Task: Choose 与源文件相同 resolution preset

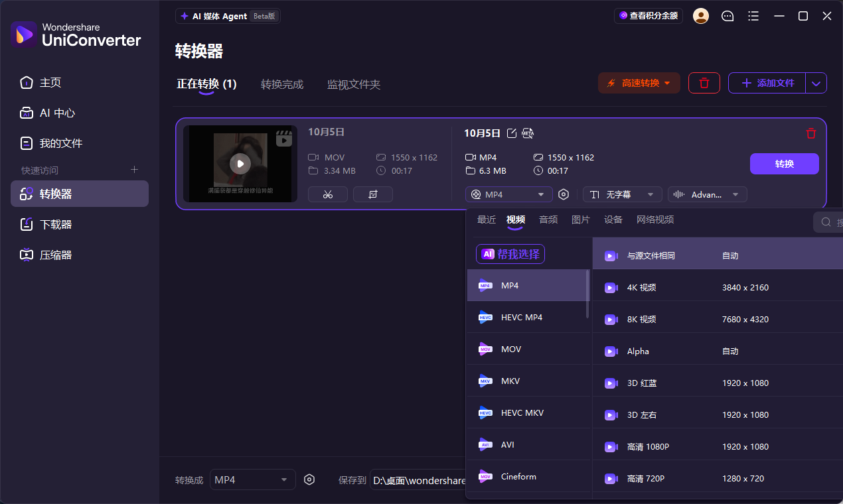Action: pos(718,255)
